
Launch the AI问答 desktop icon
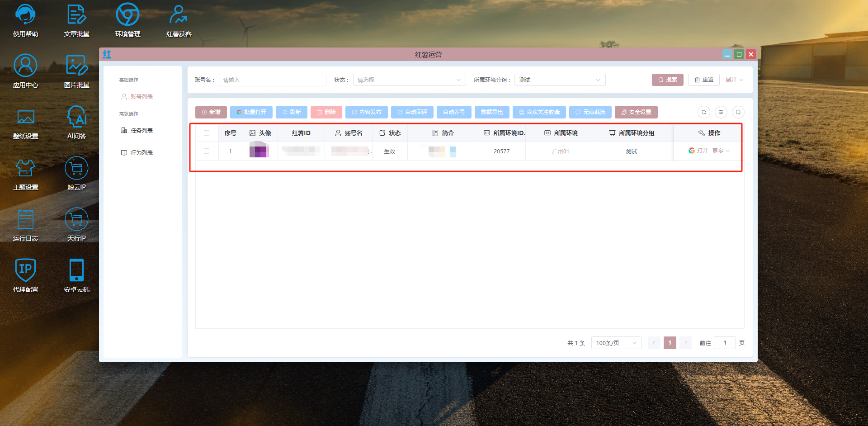[x=76, y=123]
